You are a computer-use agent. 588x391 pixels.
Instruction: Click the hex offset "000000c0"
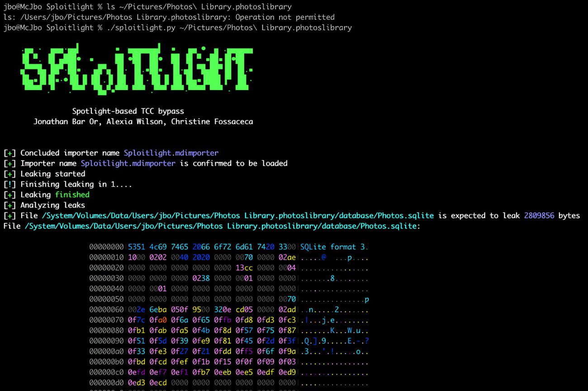[x=106, y=373]
